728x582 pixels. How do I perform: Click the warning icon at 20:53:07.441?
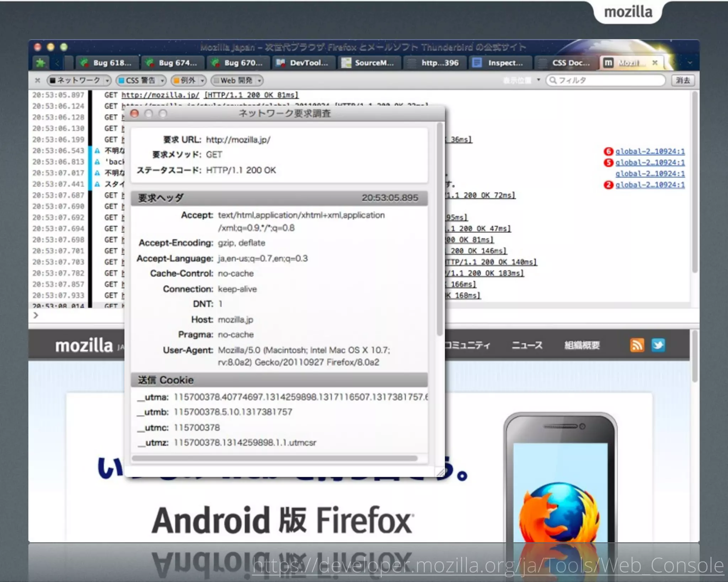(97, 184)
